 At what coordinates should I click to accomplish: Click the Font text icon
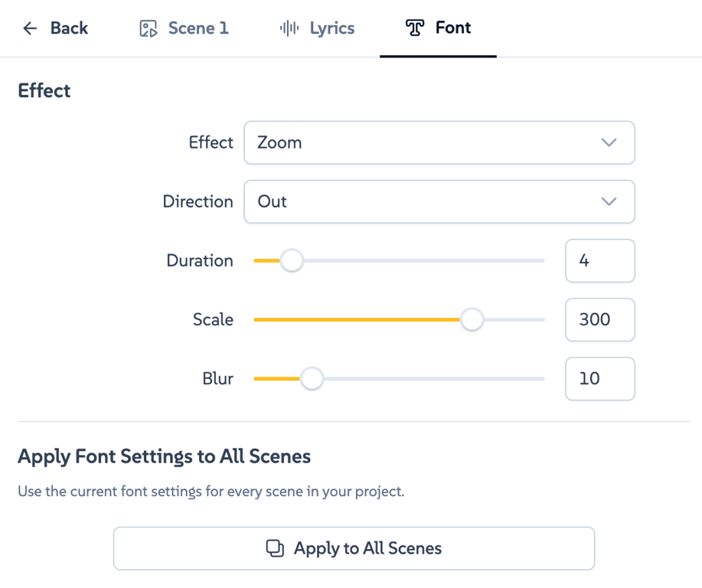415,28
